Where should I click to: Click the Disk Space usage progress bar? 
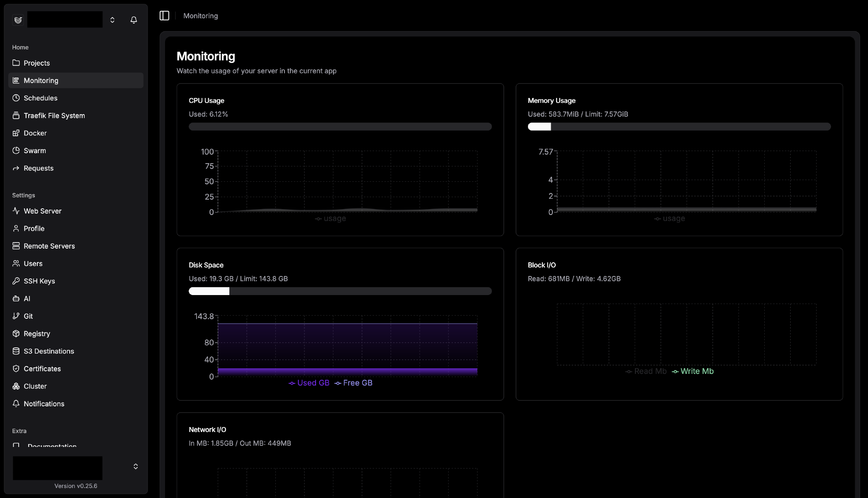(340, 291)
